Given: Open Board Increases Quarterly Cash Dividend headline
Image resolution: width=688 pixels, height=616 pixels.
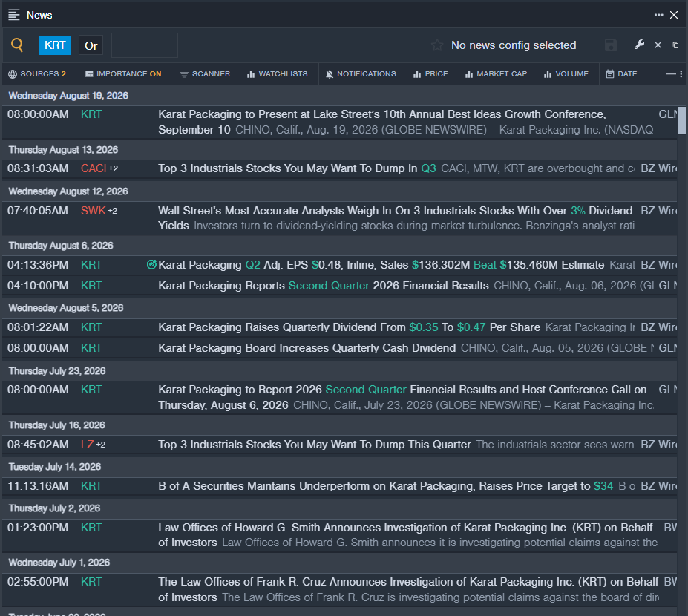Looking at the screenshot, I should coord(307,348).
